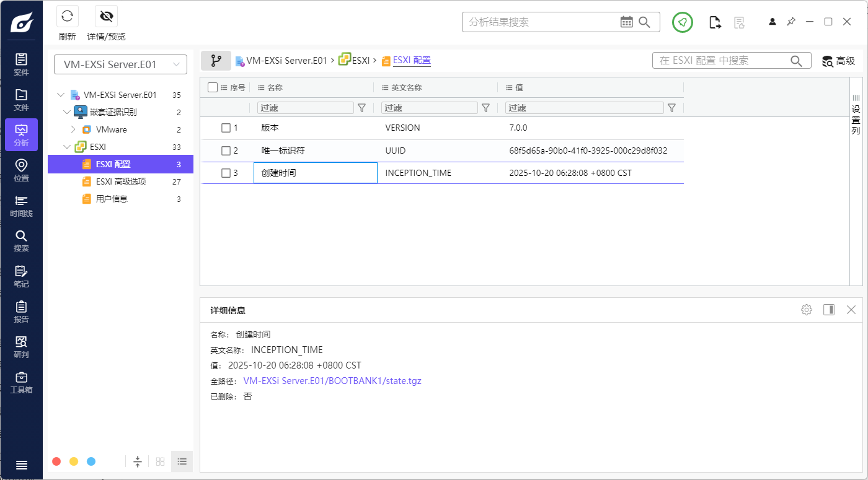The height and width of the screenshot is (480, 868).
Task: Select all rows with header checkbox
Action: click(213, 88)
